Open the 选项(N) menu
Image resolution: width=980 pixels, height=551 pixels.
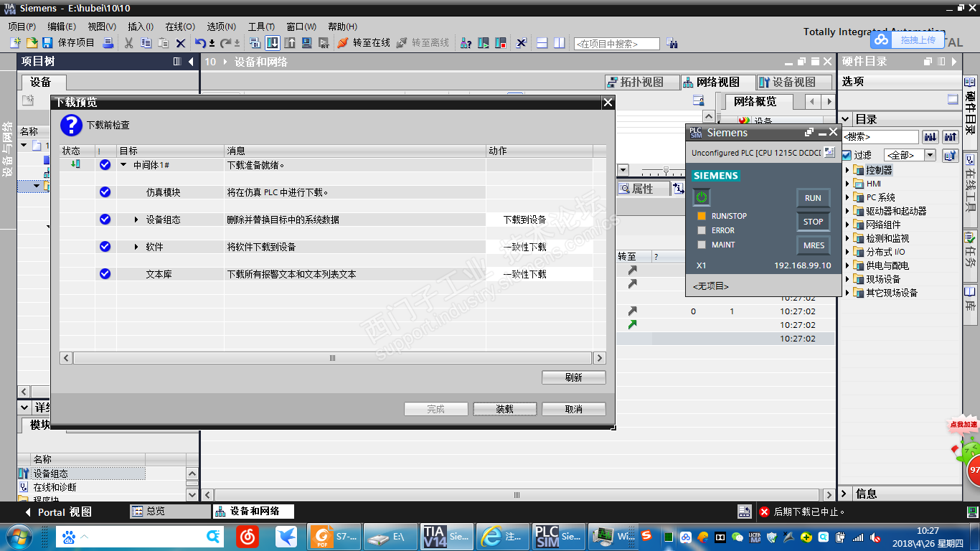pos(222,27)
